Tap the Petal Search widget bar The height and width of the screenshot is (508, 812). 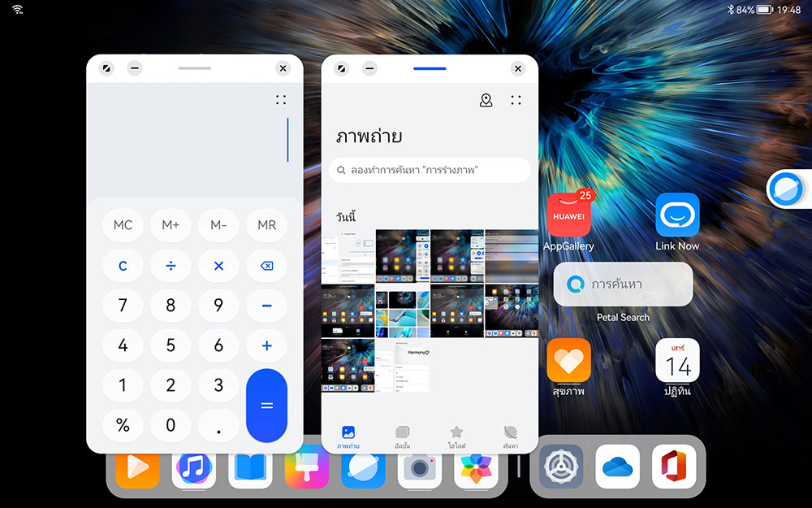(x=623, y=284)
